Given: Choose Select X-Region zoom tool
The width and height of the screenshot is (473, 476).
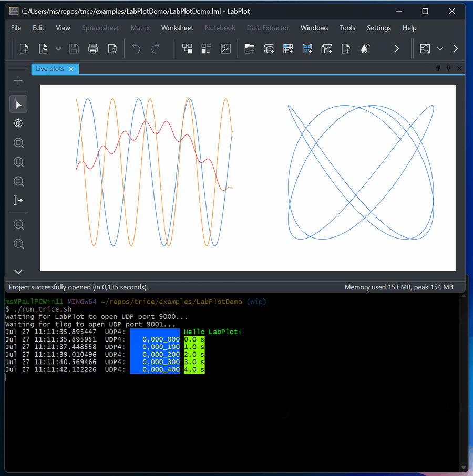Looking at the screenshot, I should click(x=18, y=162).
